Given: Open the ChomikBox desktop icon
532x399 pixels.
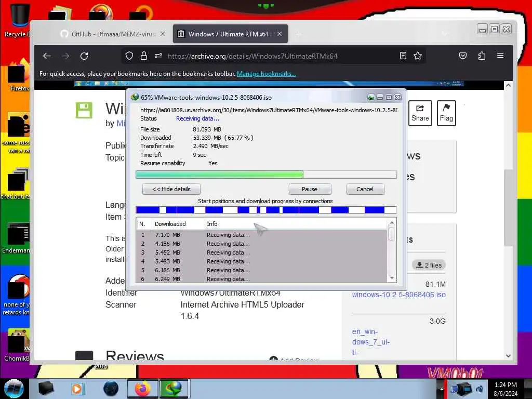Looking at the screenshot, I should (17, 345).
